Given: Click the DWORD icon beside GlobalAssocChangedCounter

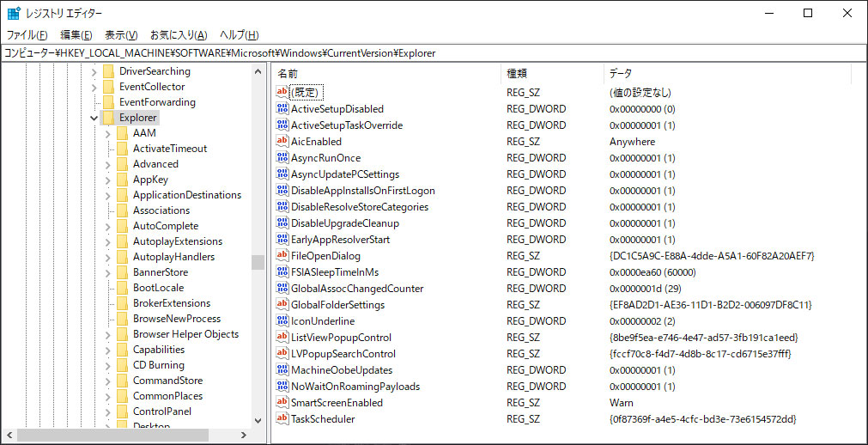Looking at the screenshot, I should [x=282, y=288].
